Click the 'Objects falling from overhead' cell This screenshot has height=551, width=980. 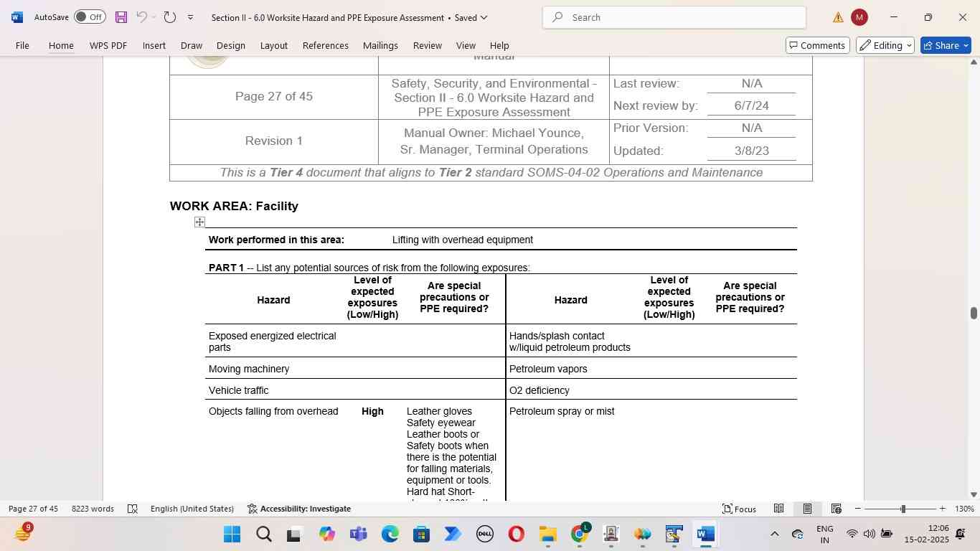coord(273,411)
